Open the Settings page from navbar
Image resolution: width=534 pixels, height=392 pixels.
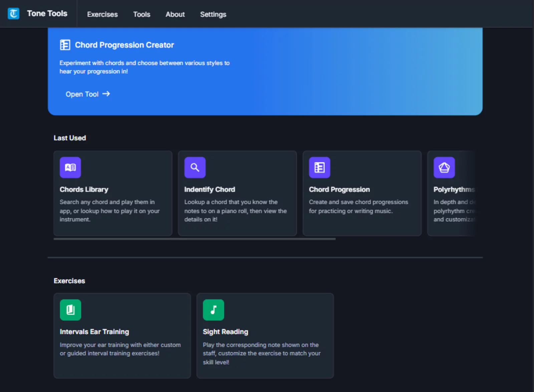tap(213, 14)
